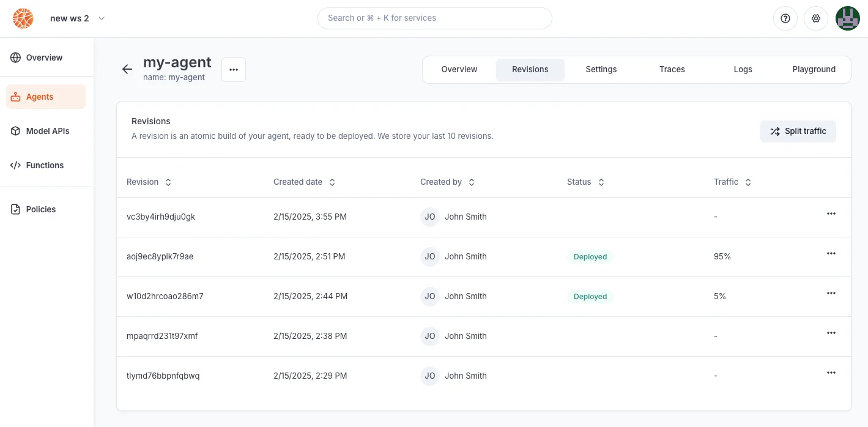868x427 pixels.
Task: Focus the services search field
Action: [x=434, y=18]
